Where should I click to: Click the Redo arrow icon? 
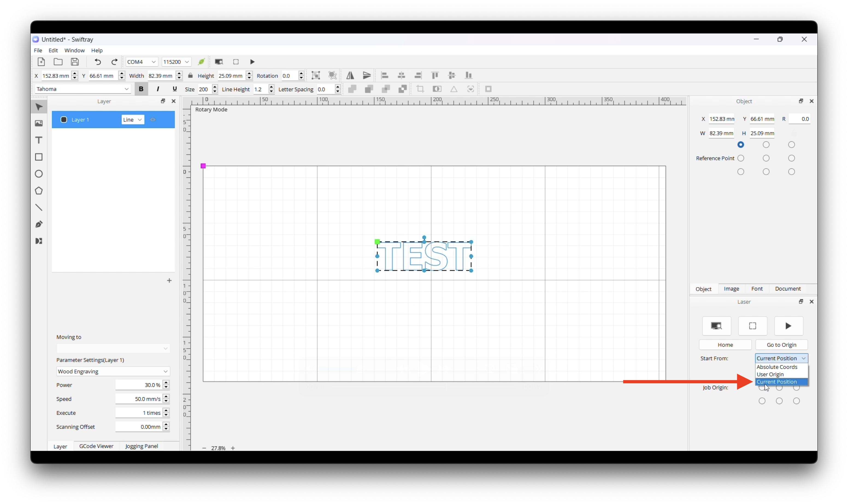click(114, 62)
